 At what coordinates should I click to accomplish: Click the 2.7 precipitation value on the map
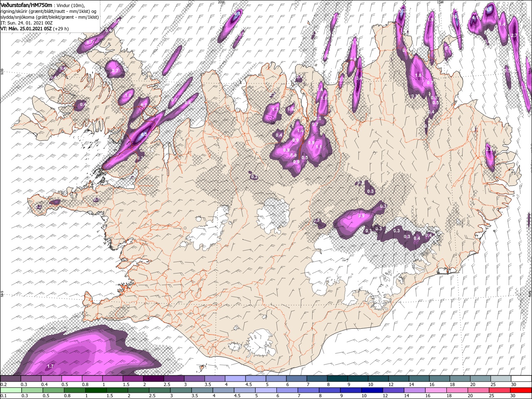(x=514, y=36)
